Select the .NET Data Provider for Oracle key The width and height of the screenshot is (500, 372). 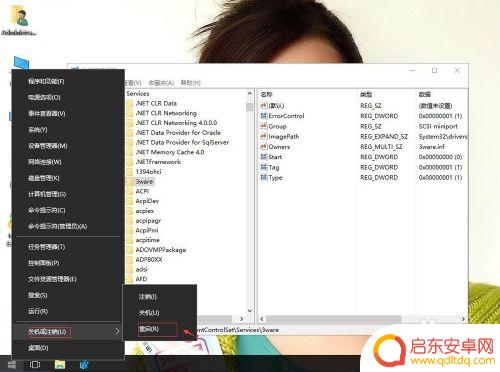178,133
